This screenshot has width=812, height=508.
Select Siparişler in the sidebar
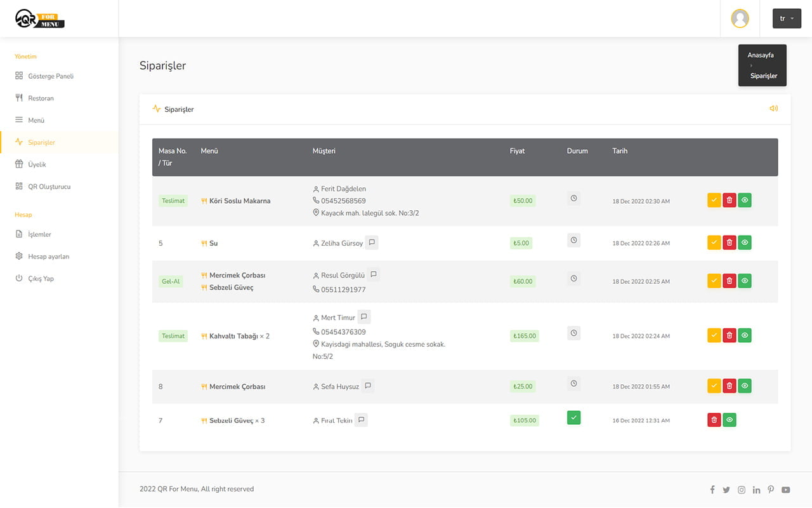(x=41, y=142)
